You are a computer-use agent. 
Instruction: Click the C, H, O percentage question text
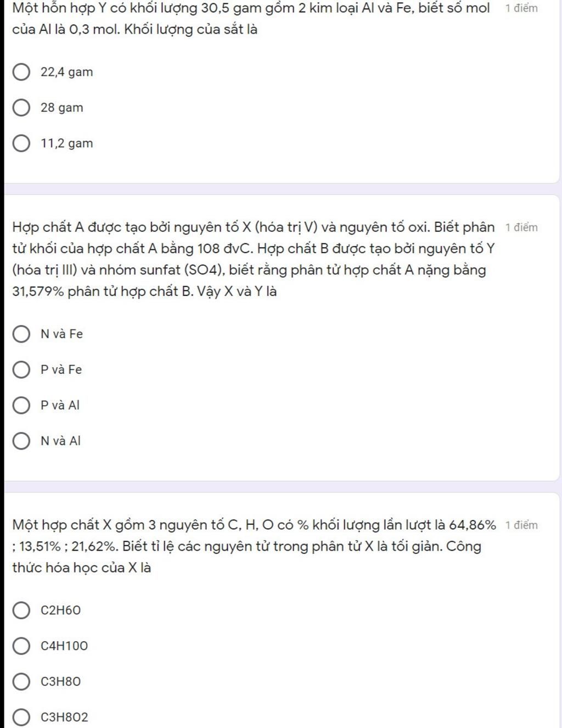(x=254, y=546)
